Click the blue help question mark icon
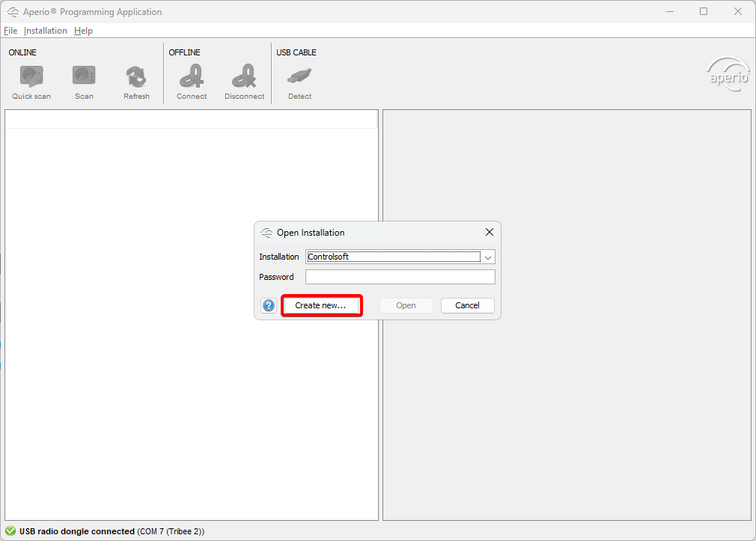This screenshot has width=756, height=541. click(x=269, y=305)
